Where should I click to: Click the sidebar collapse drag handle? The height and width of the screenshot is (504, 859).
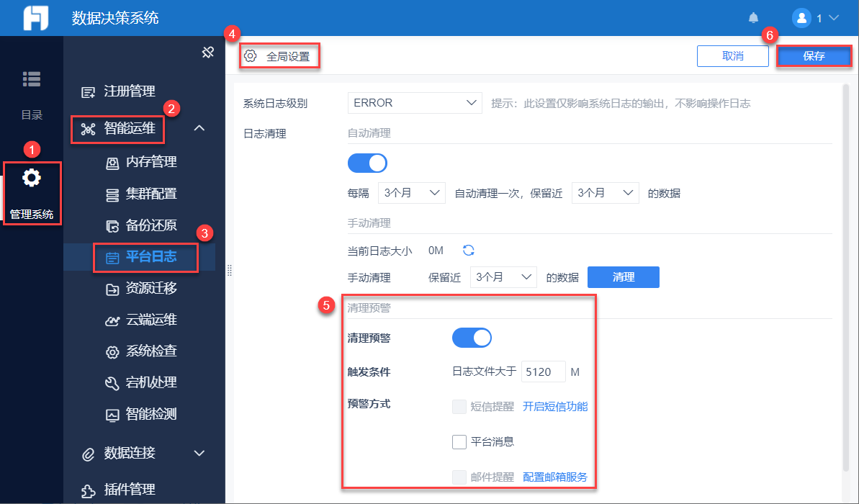(x=230, y=270)
